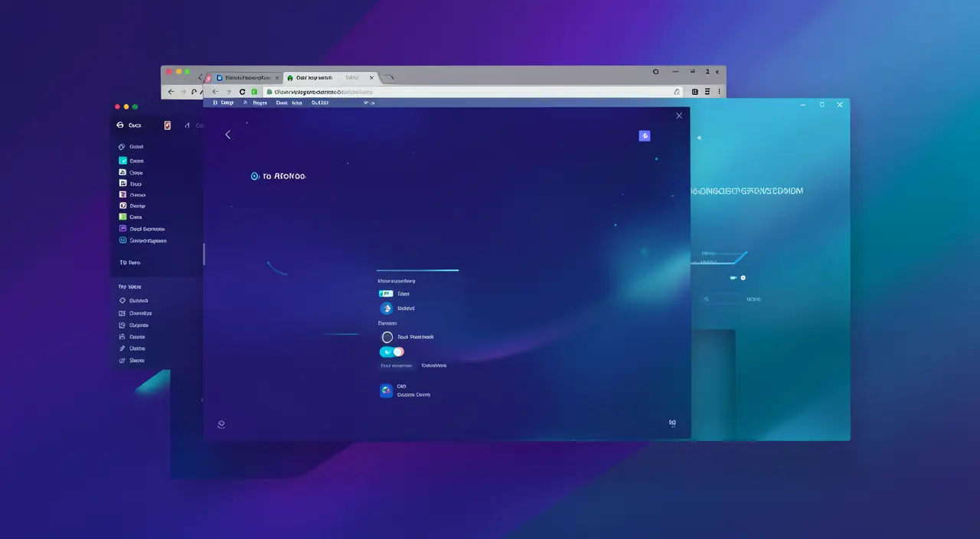Reload the page in the browser toolbar
Viewport: 980px width, 539px height.
[243, 91]
